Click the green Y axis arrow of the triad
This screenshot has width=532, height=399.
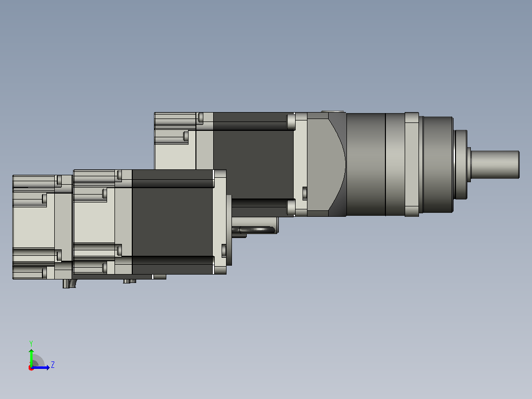(x=31, y=357)
